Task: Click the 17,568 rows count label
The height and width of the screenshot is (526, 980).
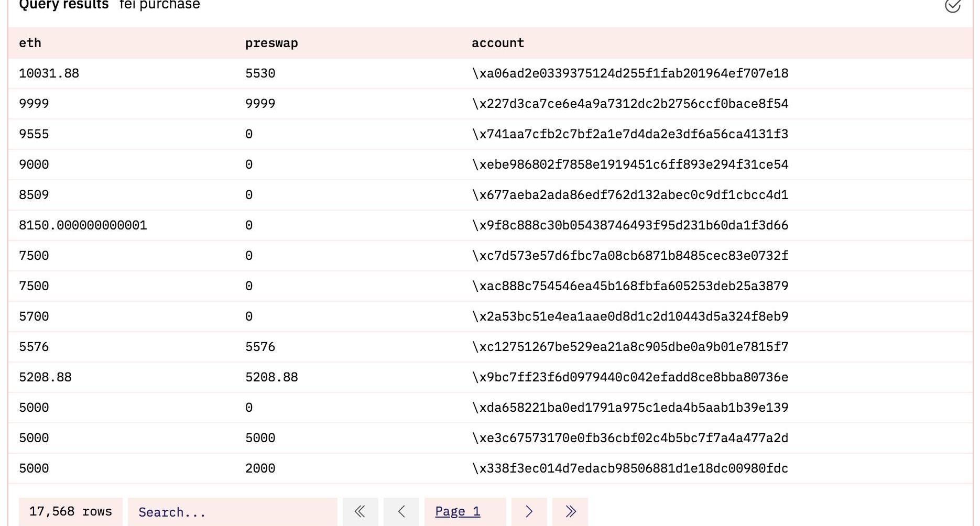Action: (x=71, y=511)
